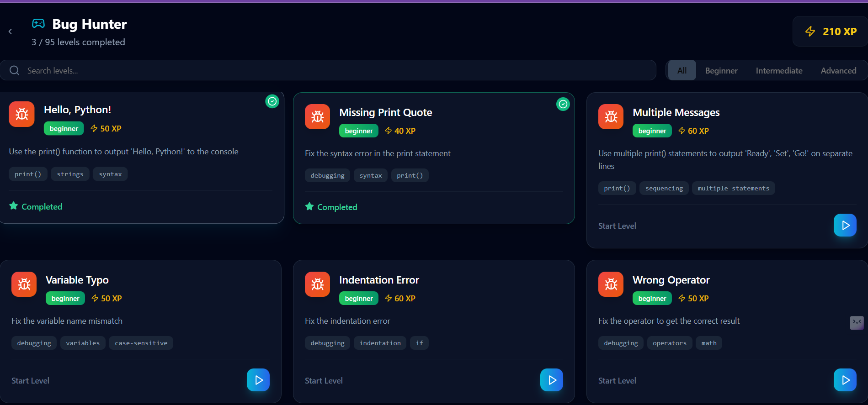Click the 'case-sensitive' tag on Variable Typo
Image resolution: width=868 pixels, height=405 pixels.
click(x=141, y=343)
